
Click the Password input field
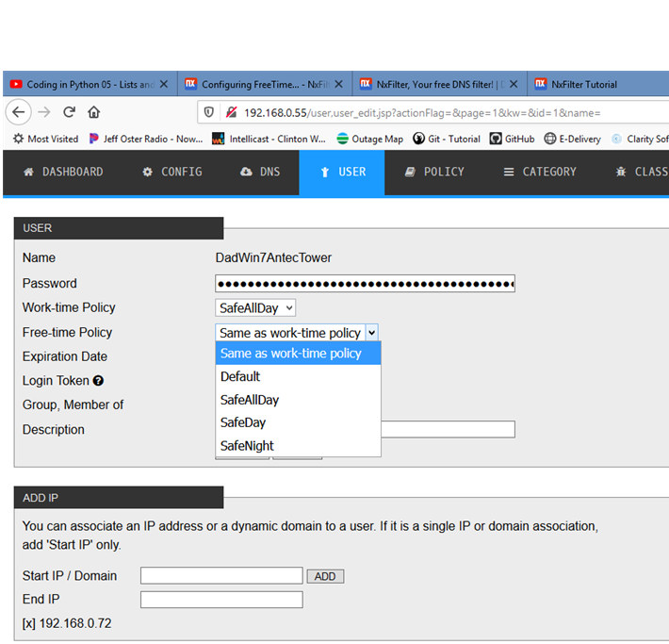coord(365,284)
